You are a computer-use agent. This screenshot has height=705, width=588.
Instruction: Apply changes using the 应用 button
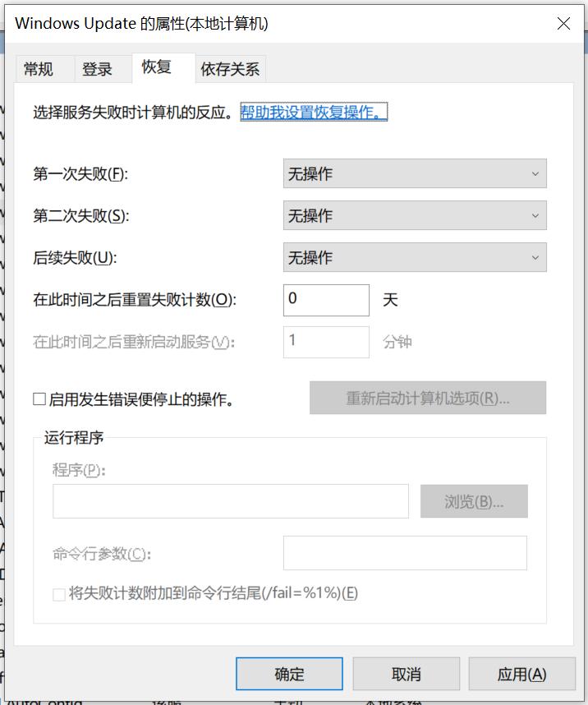[x=521, y=672]
